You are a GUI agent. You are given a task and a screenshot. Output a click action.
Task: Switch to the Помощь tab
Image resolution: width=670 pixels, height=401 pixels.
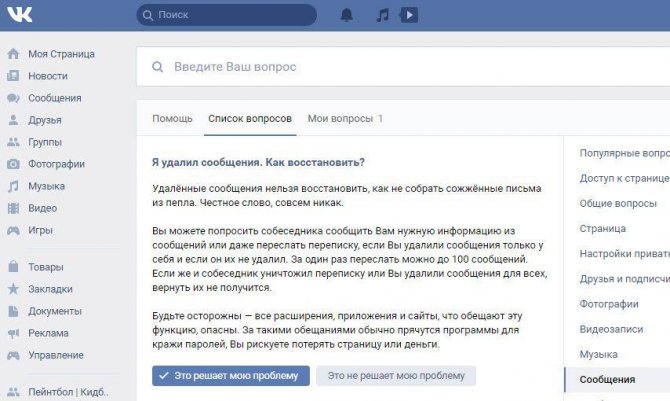click(172, 118)
